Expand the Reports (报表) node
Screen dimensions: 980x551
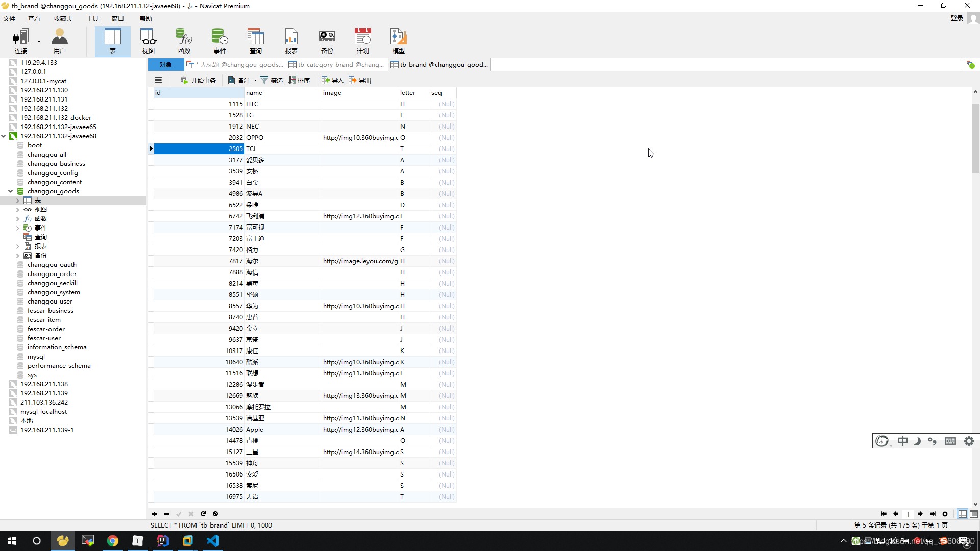coord(17,246)
